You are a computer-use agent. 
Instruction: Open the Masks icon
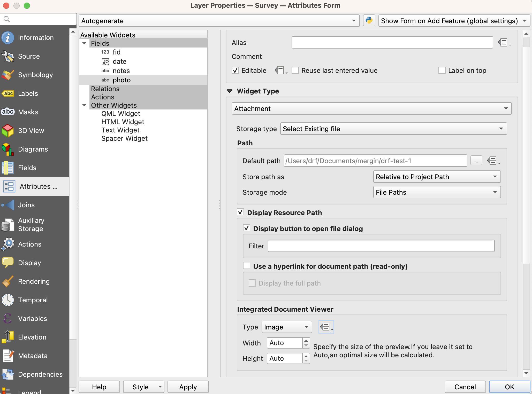click(8, 112)
